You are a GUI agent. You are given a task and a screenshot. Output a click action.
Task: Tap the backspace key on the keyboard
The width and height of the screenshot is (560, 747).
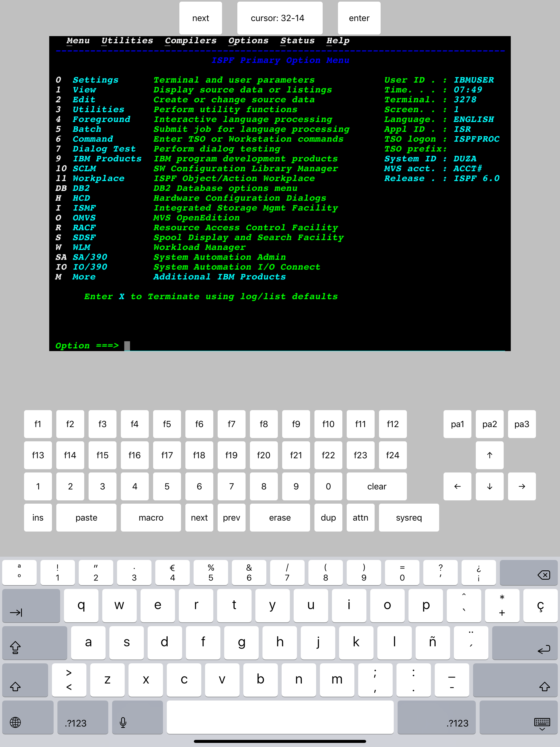click(x=528, y=573)
